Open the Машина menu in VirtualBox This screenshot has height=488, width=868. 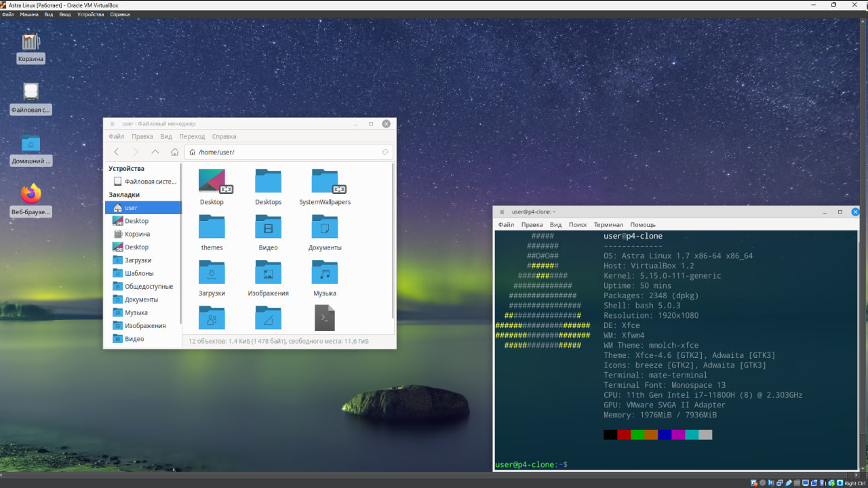pyautogui.click(x=29, y=14)
